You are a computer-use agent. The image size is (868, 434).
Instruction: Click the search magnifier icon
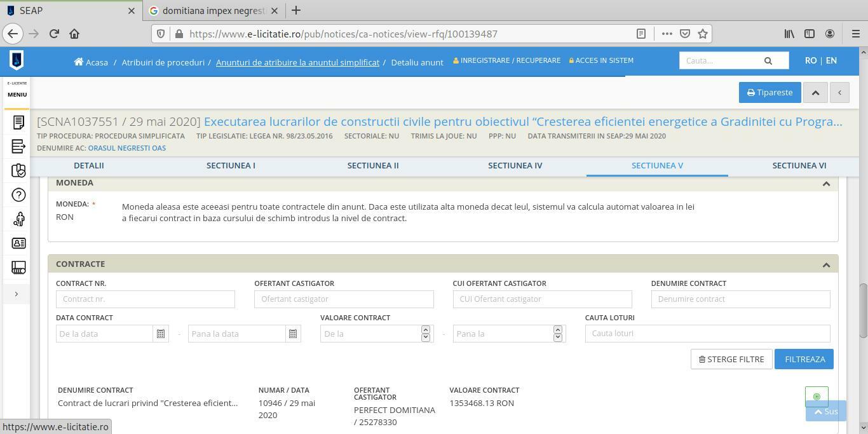point(768,60)
